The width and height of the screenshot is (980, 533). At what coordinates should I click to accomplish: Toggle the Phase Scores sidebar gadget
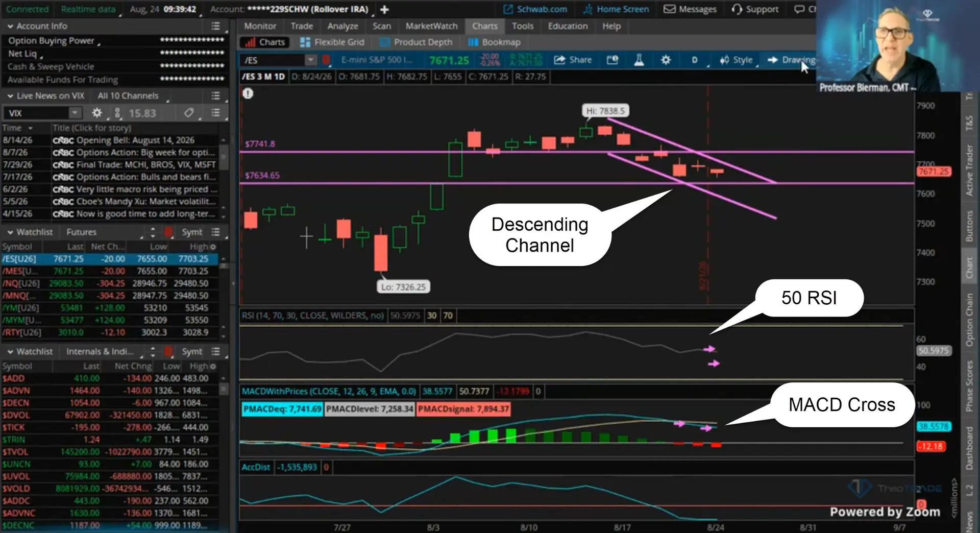click(969, 386)
